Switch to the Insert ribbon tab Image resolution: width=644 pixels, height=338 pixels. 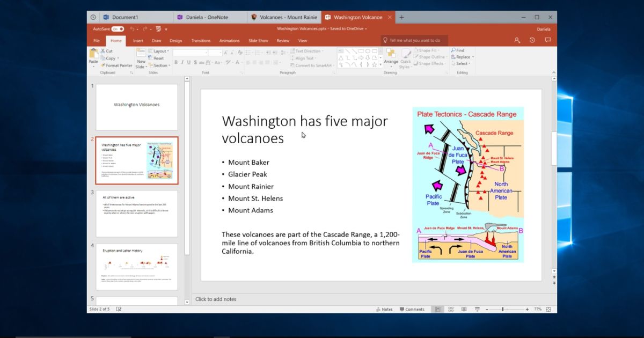[x=138, y=40]
